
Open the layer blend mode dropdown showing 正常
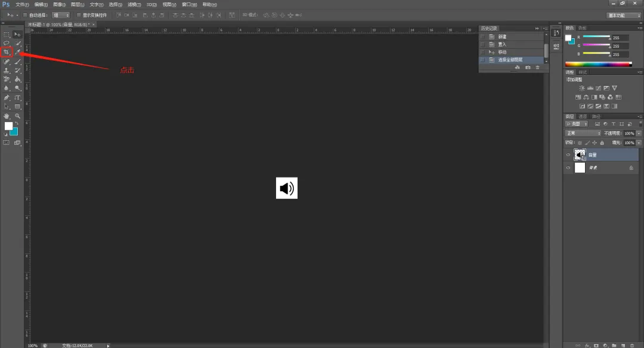[582, 132]
